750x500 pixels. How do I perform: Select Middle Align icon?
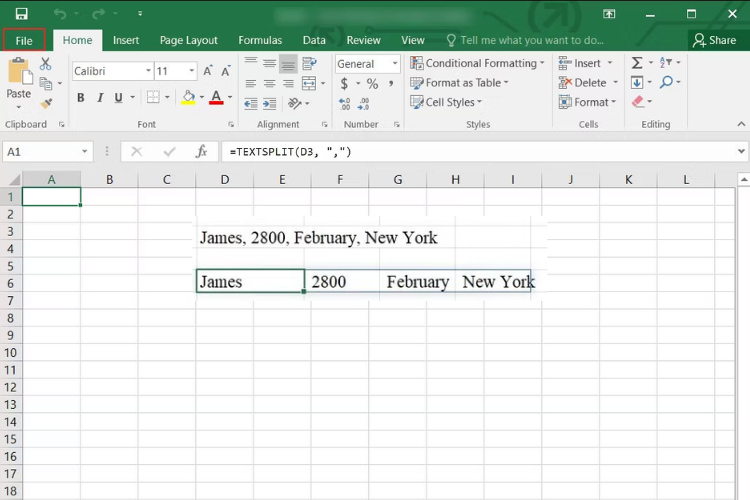tap(269, 63)
